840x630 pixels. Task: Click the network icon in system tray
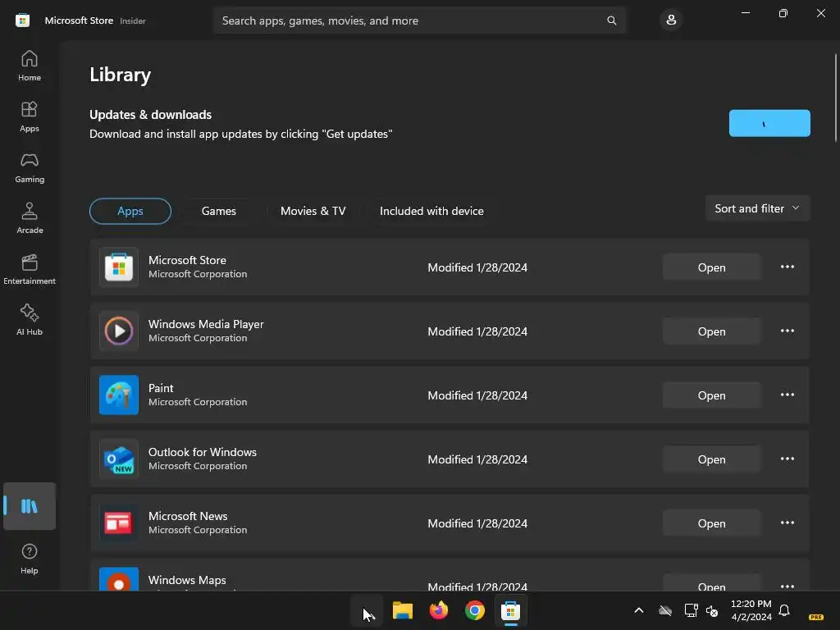tap(691, 610)
